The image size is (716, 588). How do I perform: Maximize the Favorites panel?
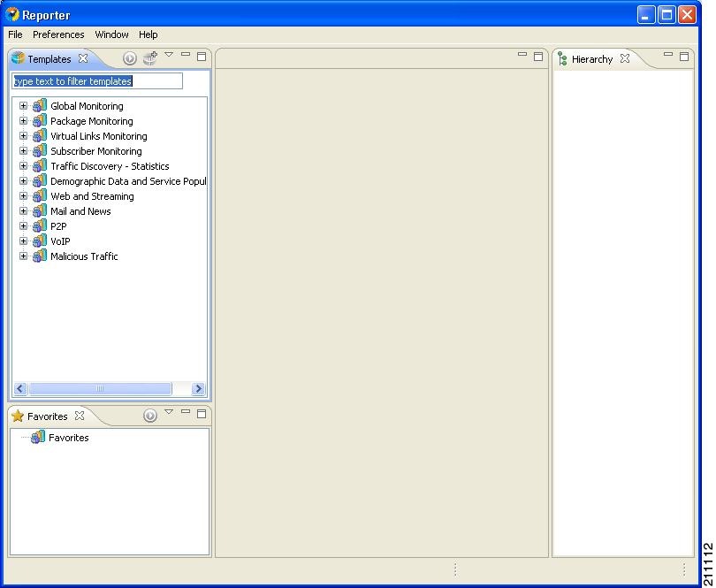(x=201, y=412)
